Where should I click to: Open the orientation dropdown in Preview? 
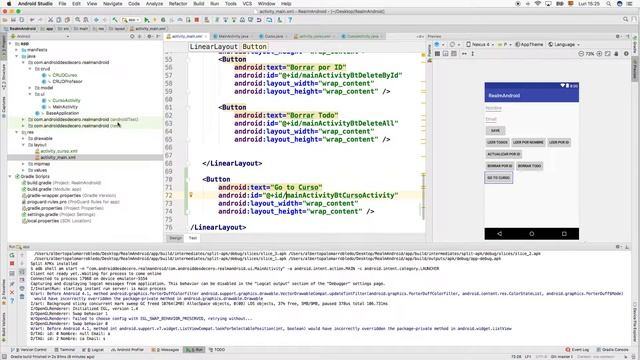tap(453, 44)
